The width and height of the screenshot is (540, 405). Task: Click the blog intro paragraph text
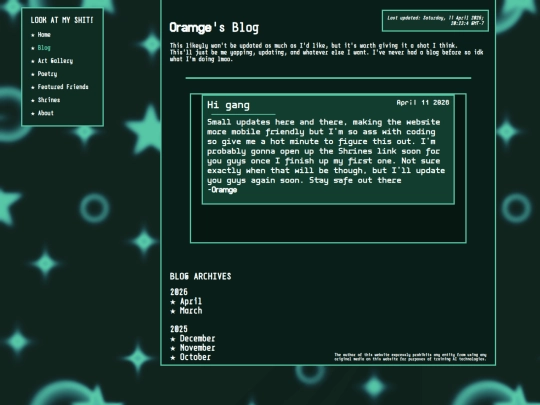coord(326,52)
